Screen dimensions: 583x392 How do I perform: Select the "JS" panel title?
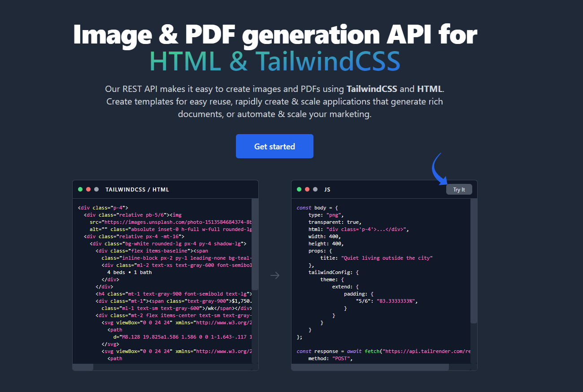(327, 190)
